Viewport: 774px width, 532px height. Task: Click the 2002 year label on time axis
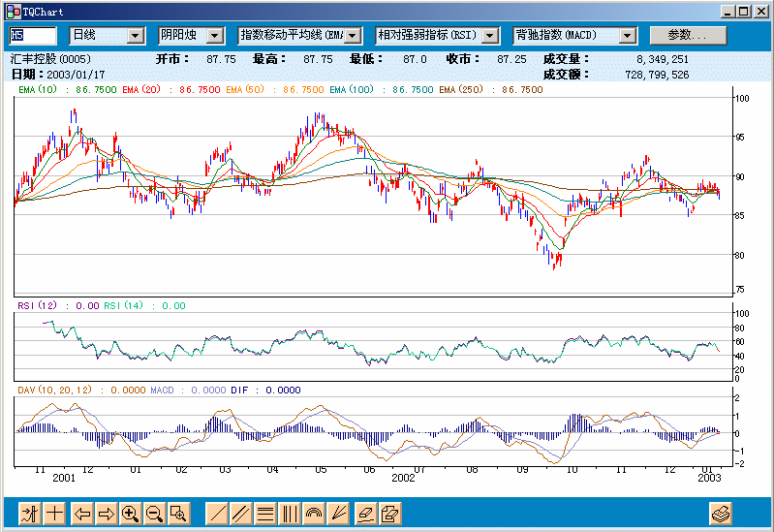coord(403,478)
